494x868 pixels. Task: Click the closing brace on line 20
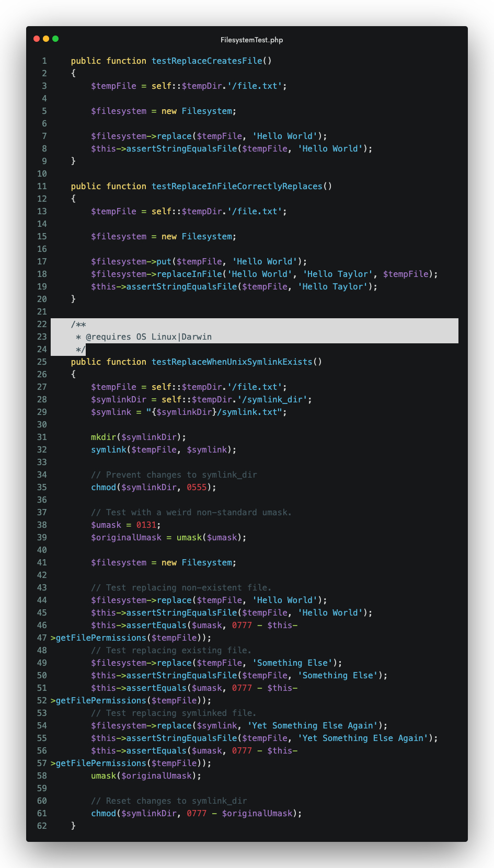pyautogui.click(x=73, y=299)
